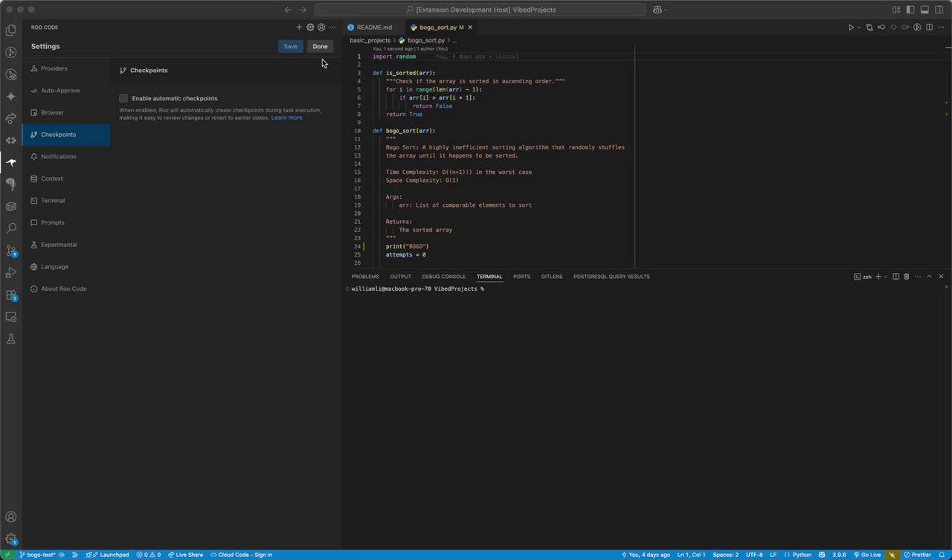Click the Done button in Settings
This screenshot has height=560, width=952.
click(320, 46)
